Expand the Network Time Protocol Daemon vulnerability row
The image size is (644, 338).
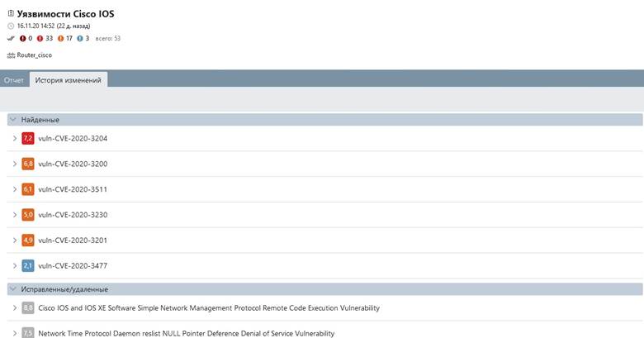(x=15, y=333)
